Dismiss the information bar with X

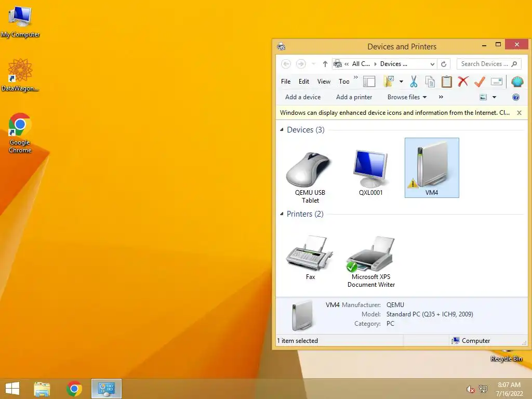click(519, 113)
